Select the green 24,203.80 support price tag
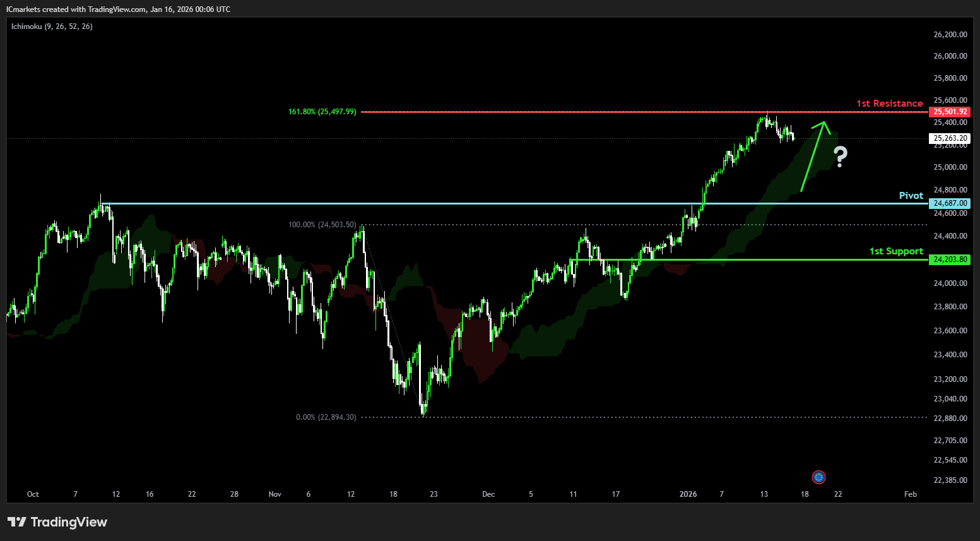The height and width of the screenshot is (541, 980). tap(950, 259)
